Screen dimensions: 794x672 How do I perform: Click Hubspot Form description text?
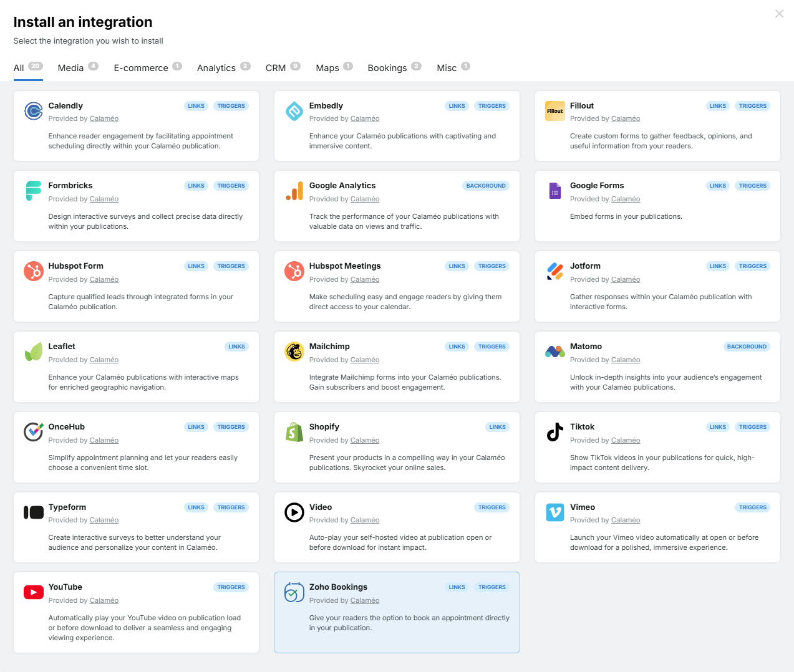click(x=141, y=302)
